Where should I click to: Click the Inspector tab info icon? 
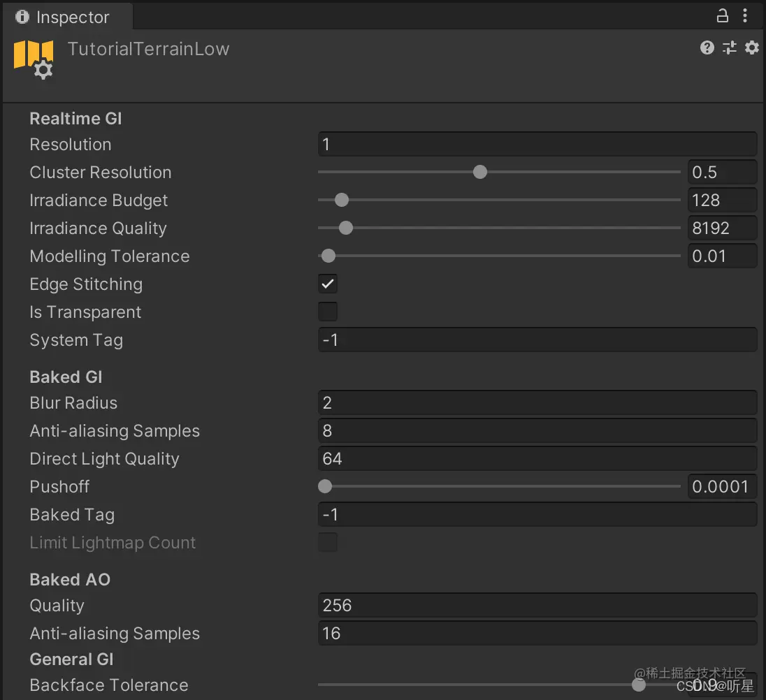coord(22,17)
